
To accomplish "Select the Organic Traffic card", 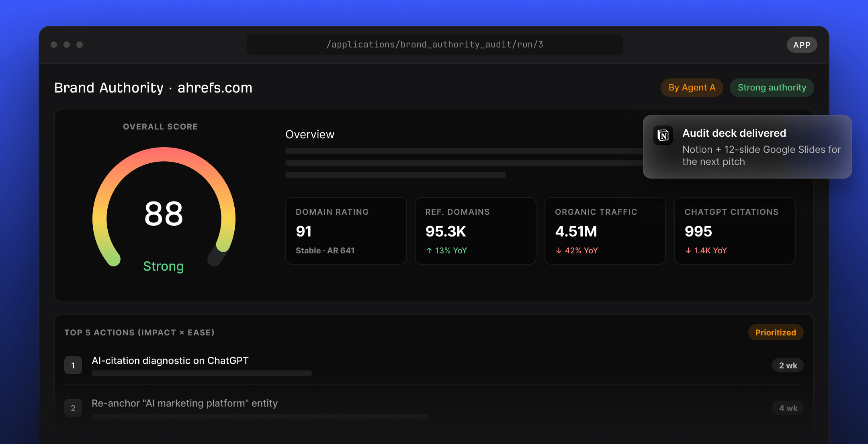I will point(605,231).
